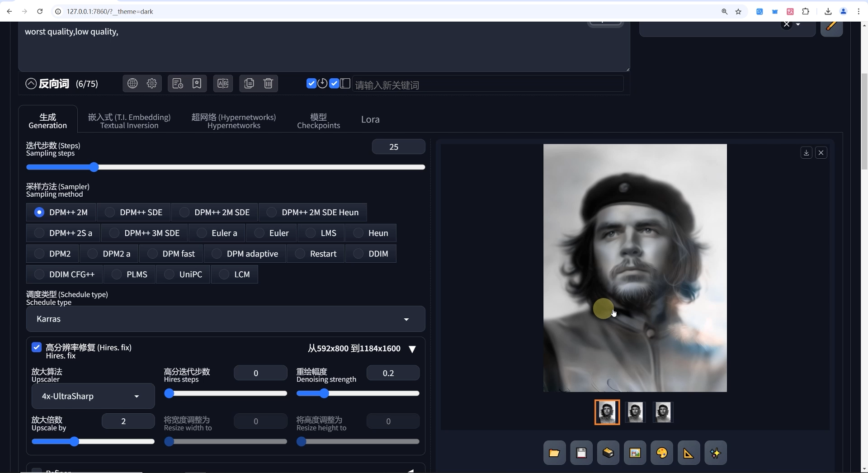The width and height of the screenshot is (868, 473).
Task: Disable the Hires. fix checkbox
Action: pyautogui.click(x=37, y=347)
